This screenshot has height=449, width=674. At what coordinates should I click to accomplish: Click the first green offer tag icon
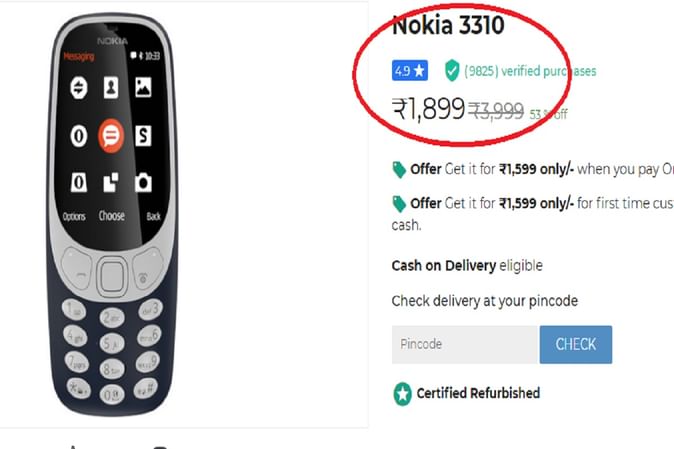click(400, 169)
